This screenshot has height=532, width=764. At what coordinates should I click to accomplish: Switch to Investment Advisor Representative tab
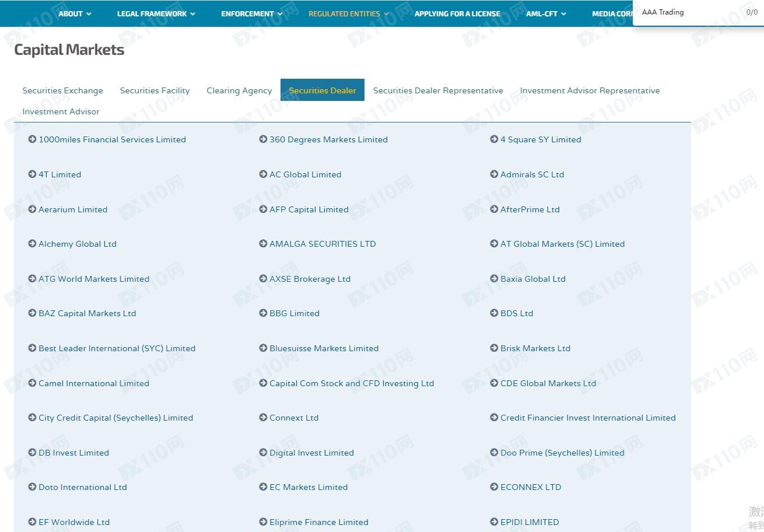click(x=590, y=90)
